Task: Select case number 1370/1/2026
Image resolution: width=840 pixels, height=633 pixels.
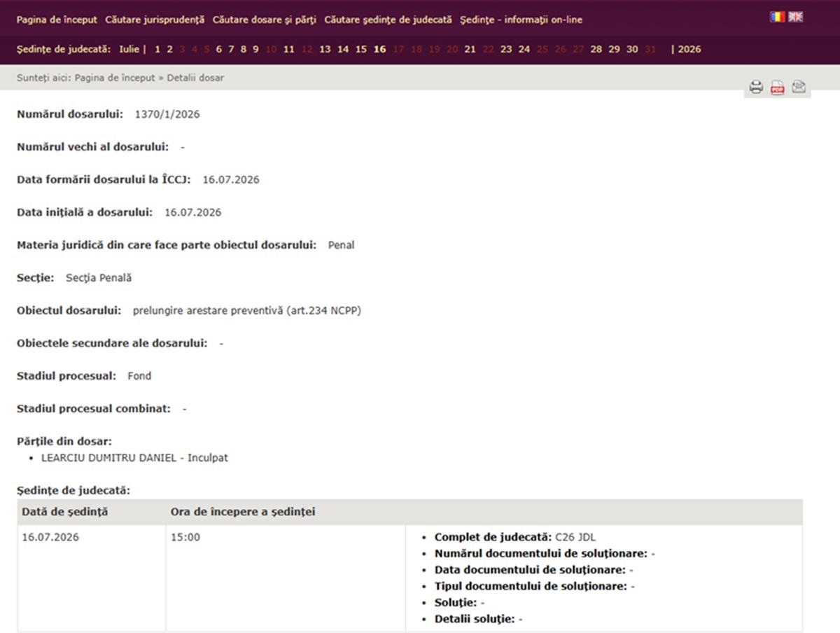Action: tap(167, 114)
